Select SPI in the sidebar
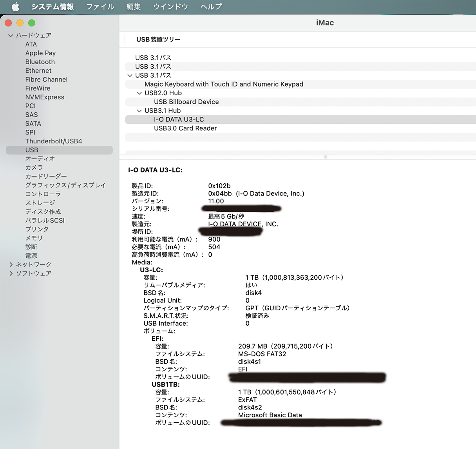Viewport: 476px width, 449px height. click(30, 132)
